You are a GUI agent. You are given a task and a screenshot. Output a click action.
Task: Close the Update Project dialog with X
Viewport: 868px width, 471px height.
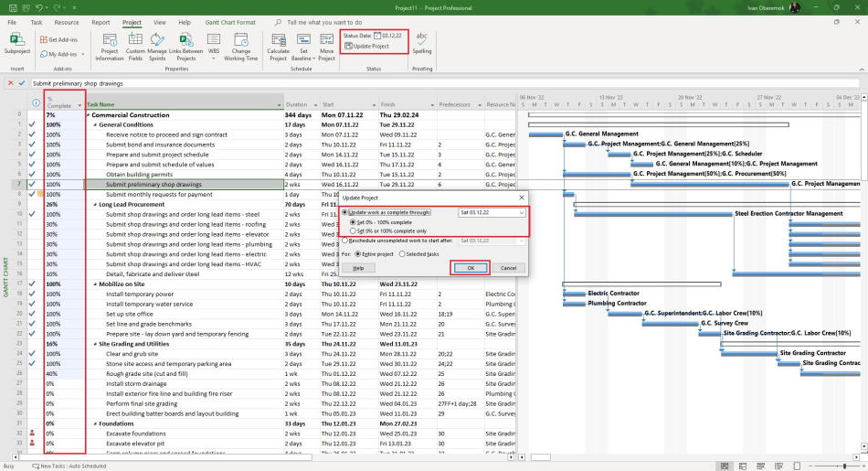tap(521, 198)
